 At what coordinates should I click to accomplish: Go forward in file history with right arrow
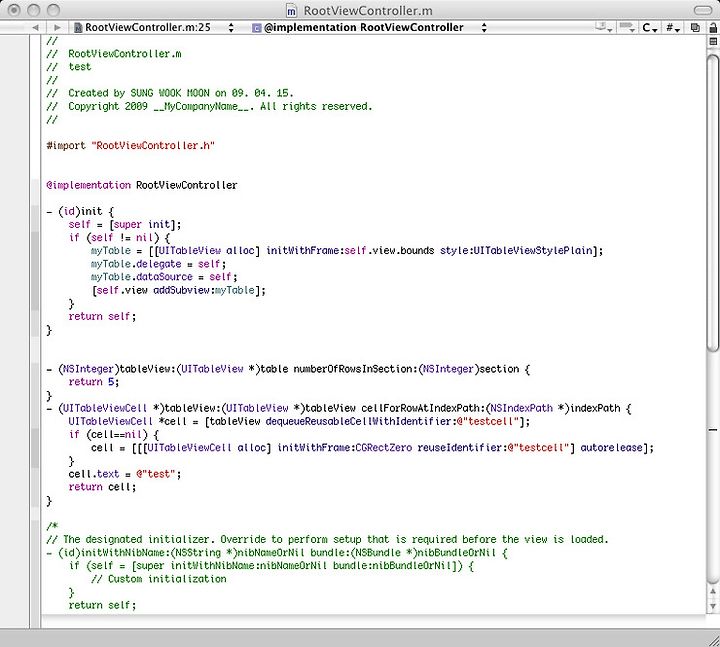[x=57, y=28]
